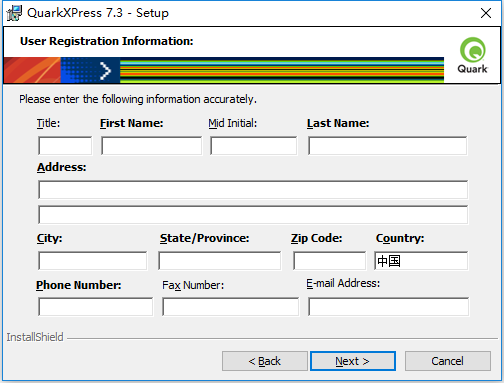
Task: Click the Quark logo icon
Action: click(x=473, y=55)
